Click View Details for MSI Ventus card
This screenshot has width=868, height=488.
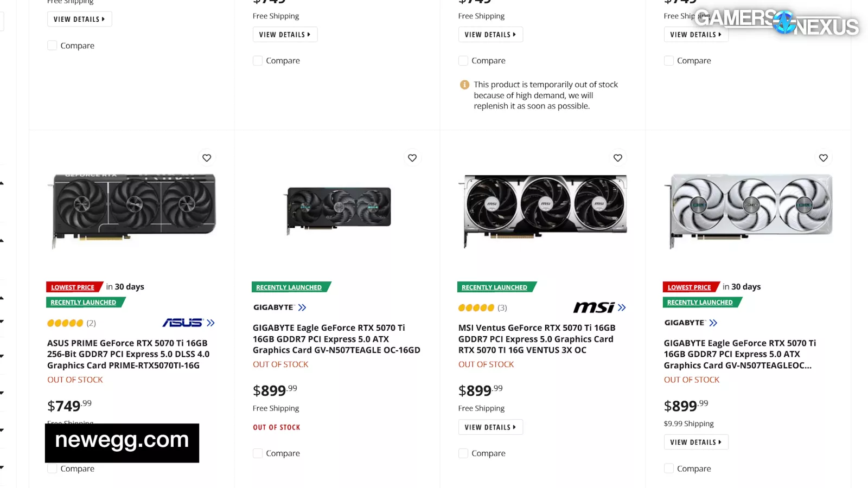[x=490, y=427]
